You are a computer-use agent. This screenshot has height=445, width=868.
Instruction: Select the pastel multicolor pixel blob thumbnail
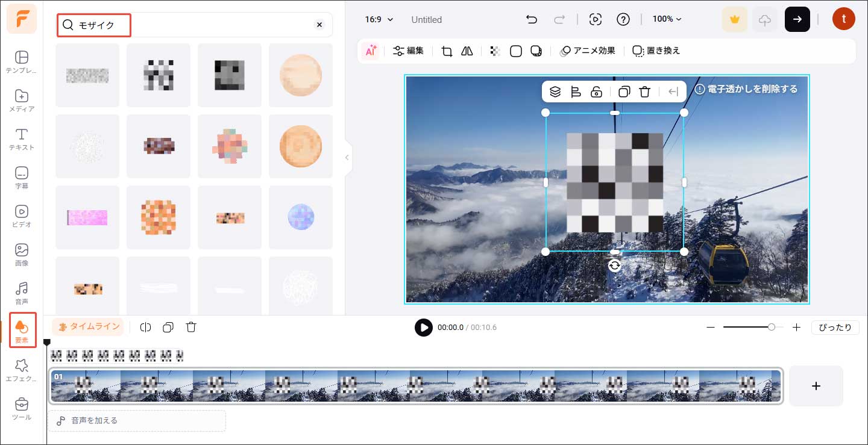tap(230, 146)
